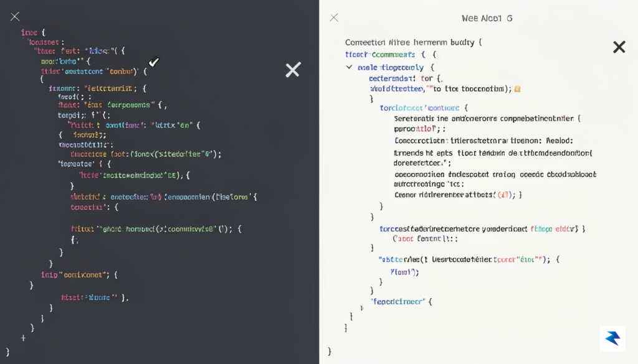This screenshot has height=364, width=638.
Task: Click the bold black X in light panel
Action: [619, 47]
